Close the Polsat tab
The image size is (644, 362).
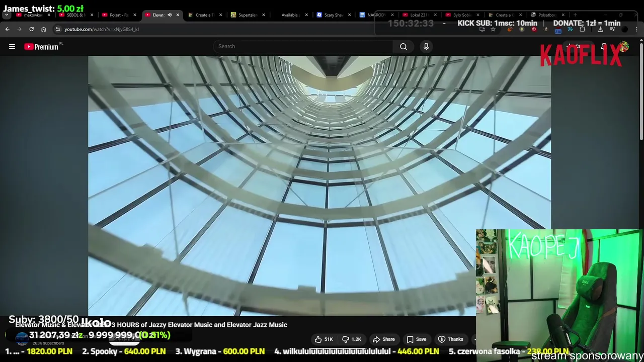click(134, 15)
